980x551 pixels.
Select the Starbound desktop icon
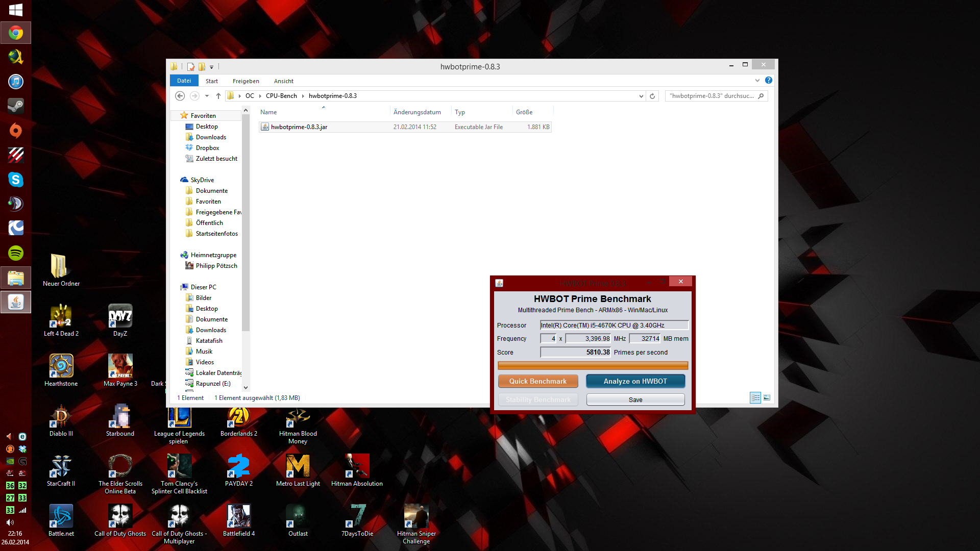click(x=120, y=420)
